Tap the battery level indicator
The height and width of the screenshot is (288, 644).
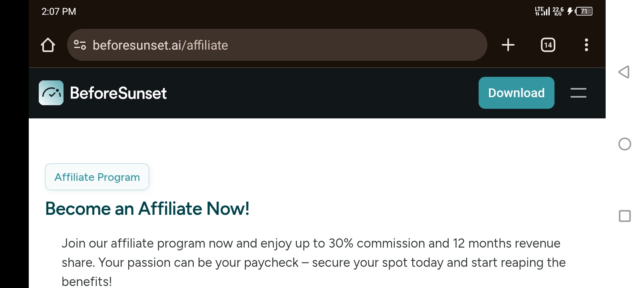coord(584,11)
